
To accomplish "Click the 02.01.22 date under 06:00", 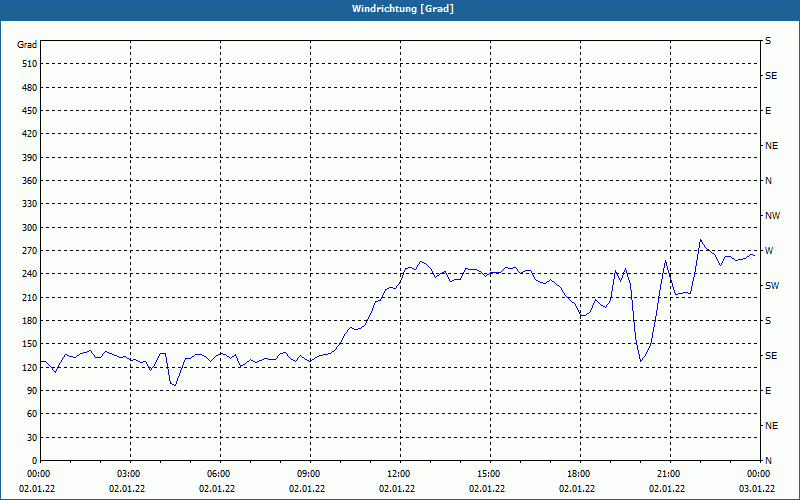I will click(x=217, y=489).
